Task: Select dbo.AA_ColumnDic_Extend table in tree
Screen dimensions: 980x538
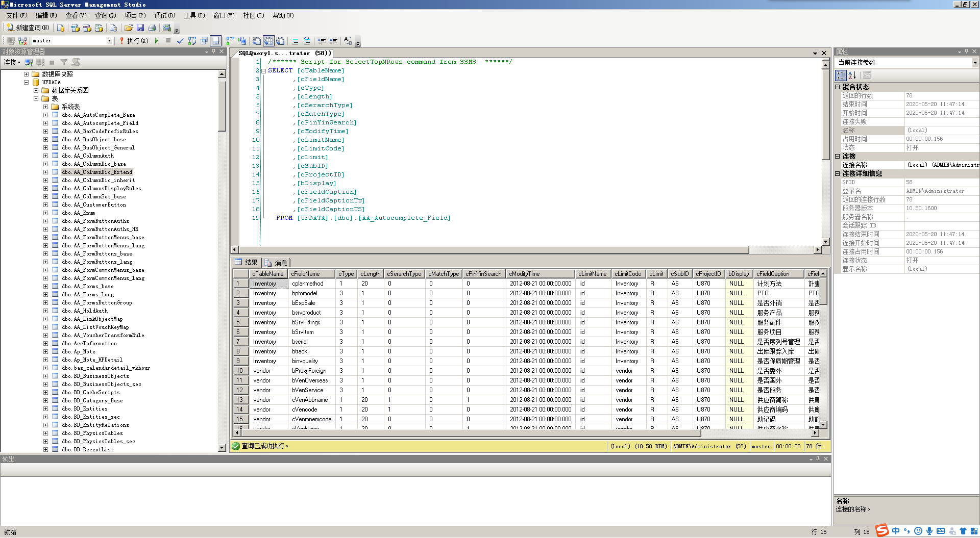Action: 97,172
